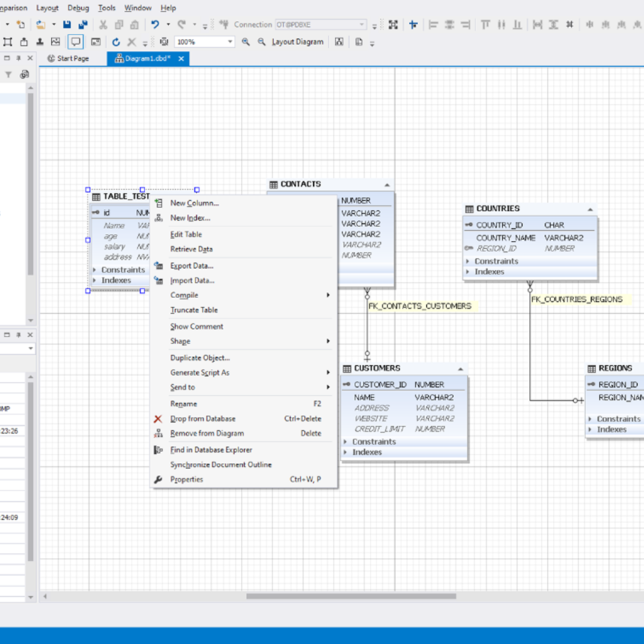Click the Zoom In magnifier icon
Image resolution: width=644 pixels, height=644 pixels.
point(246,42)
